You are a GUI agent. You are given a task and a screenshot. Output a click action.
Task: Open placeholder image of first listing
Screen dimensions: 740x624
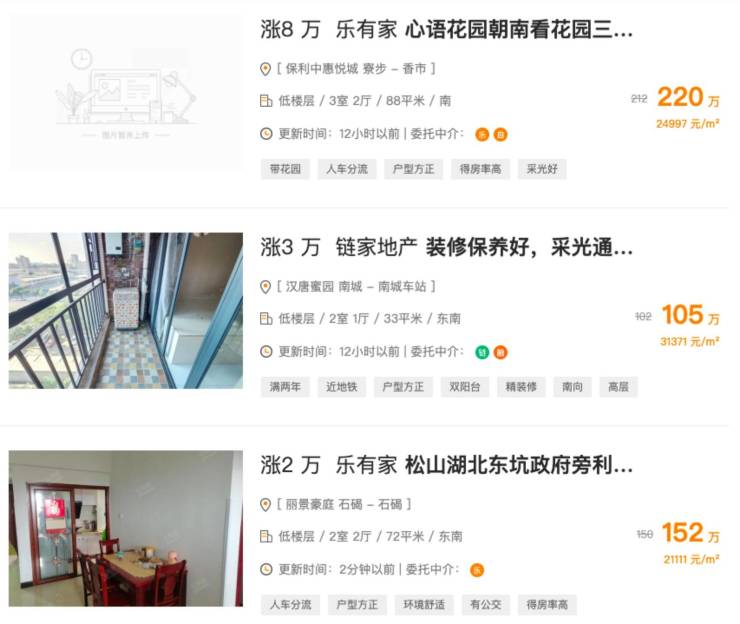tap(126, 91)
